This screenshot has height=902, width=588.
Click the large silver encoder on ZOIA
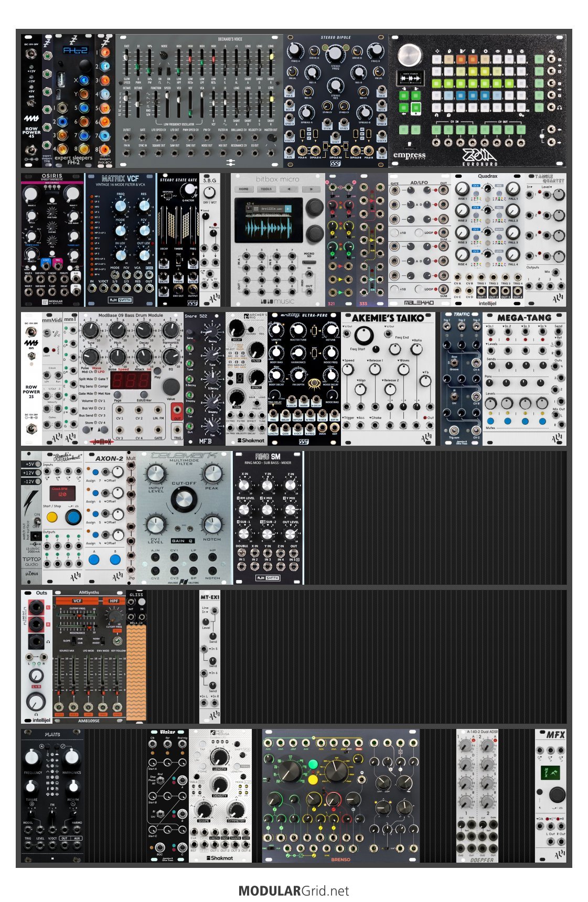click(x=410, y=55)
